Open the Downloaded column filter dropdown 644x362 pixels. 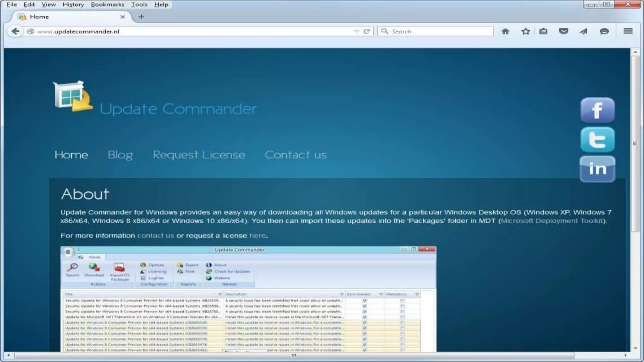coord(381,294)
